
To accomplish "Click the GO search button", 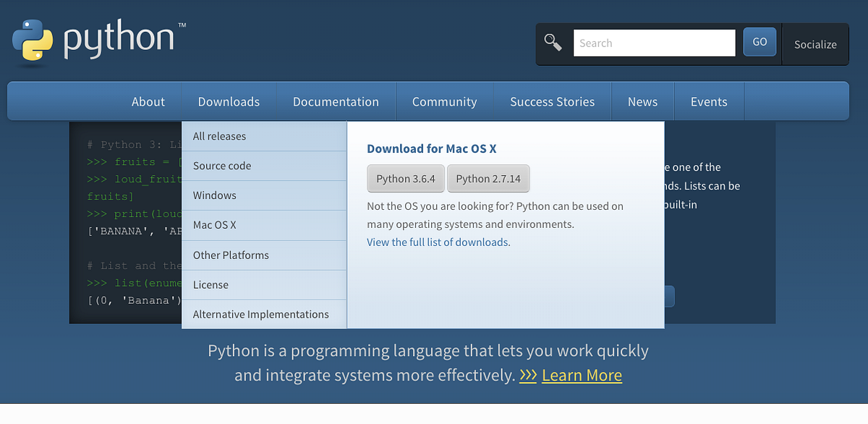I will point(759,42).
